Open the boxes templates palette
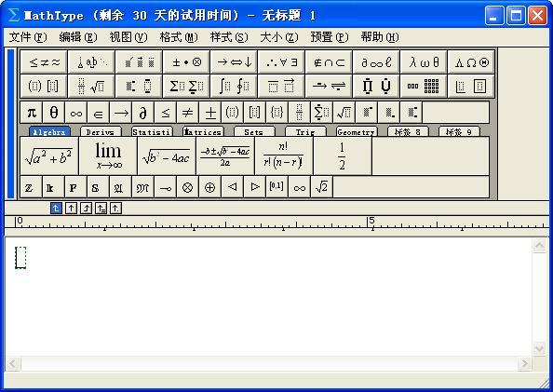This screenshot has width=553, height=392. point(471,86)
